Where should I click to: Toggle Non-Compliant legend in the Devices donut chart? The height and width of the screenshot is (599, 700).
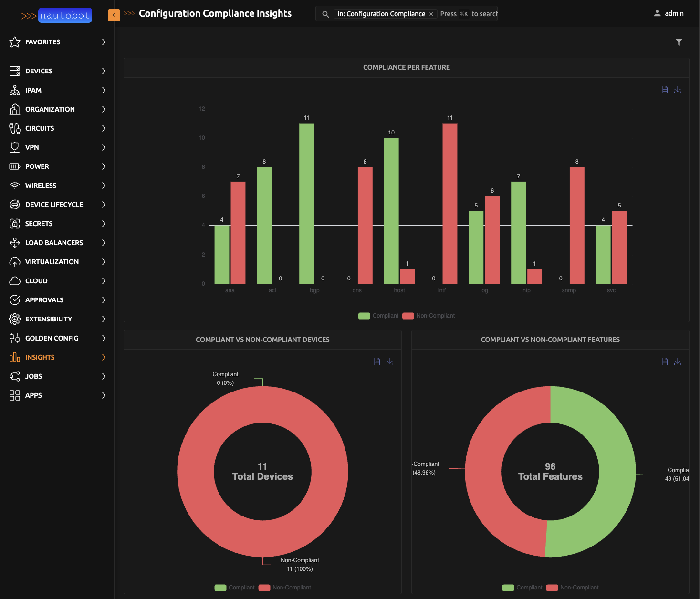(285, 588)
